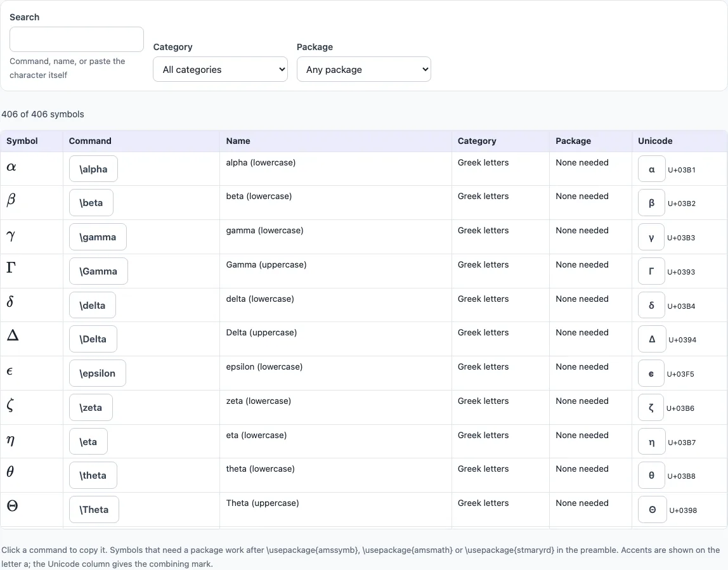Copy the \epsilon command
This screenshot has height=570, width=728.
coord(98,373)
